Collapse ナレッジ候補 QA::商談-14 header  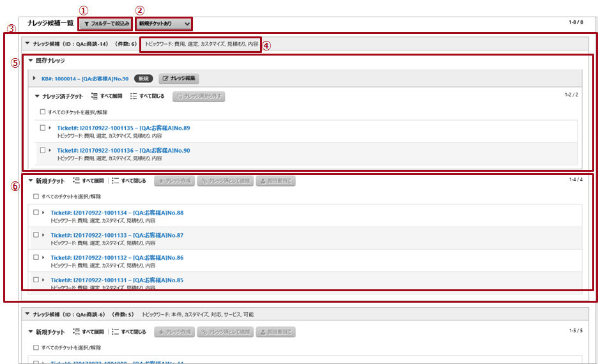[x=27, y=43]
